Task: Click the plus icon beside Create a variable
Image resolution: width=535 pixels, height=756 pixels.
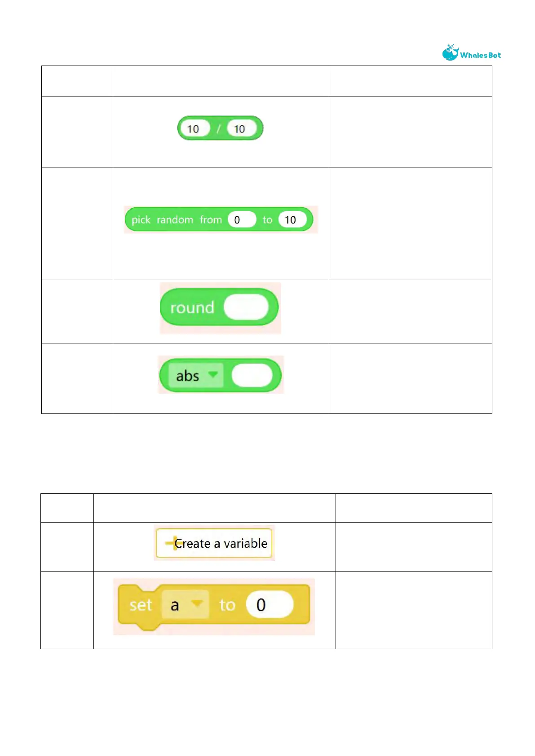Action: pos(169,543)
